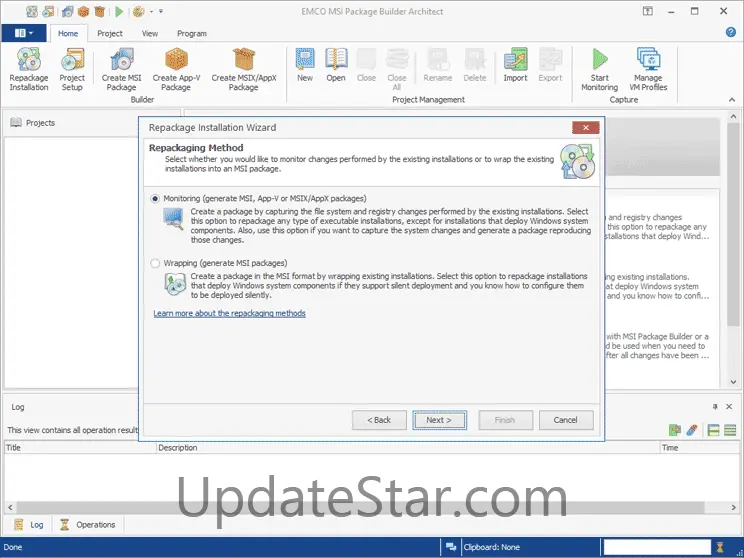Select the Monitoring radio button

tap(155, 199)
